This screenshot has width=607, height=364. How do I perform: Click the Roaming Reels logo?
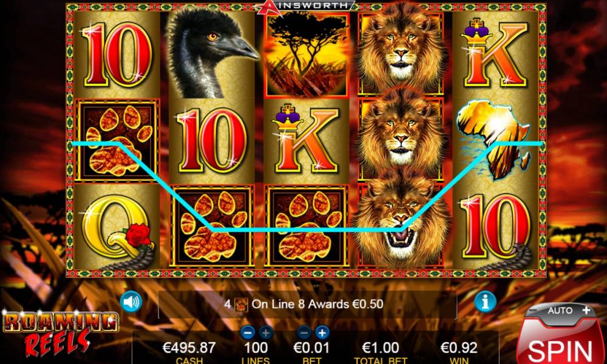click(59, 332)
